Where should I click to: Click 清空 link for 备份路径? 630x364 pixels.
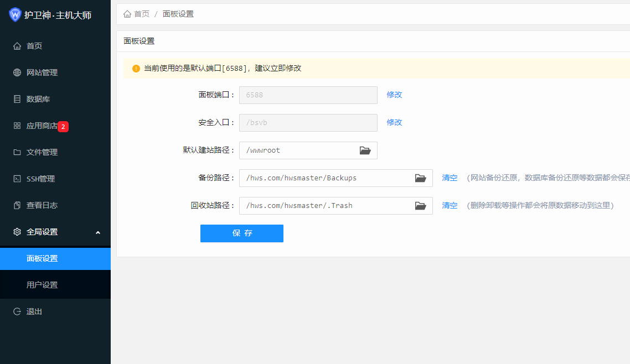(x=450, y=178)
